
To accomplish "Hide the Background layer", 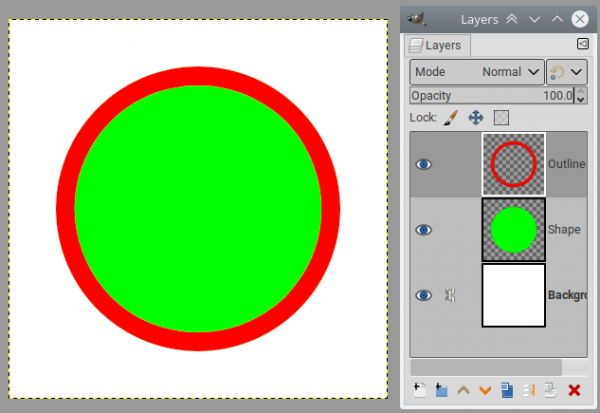I will tap(424, 295).
